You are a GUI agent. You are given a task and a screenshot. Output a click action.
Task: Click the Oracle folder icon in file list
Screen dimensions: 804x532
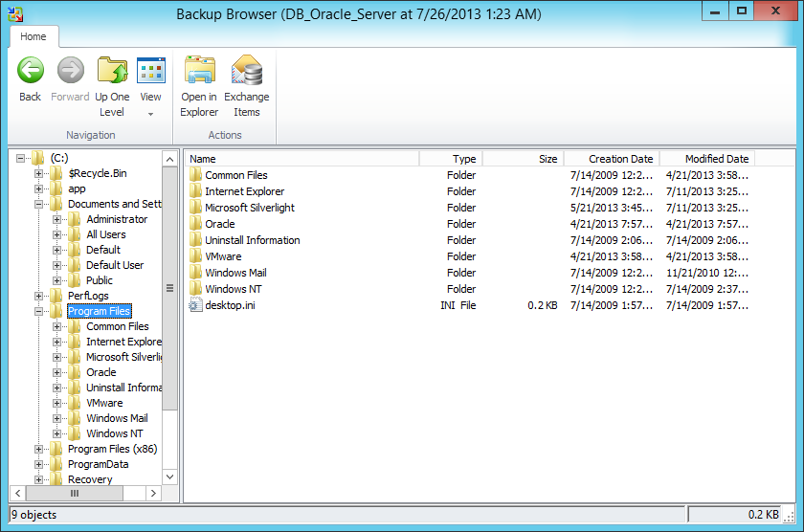click(195, 224)
